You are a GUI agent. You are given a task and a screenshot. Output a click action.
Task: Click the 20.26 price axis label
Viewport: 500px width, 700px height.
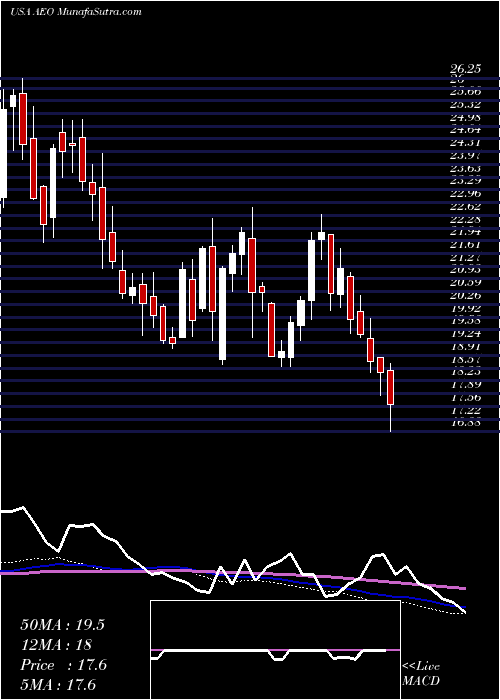click(x=465, y=296)
